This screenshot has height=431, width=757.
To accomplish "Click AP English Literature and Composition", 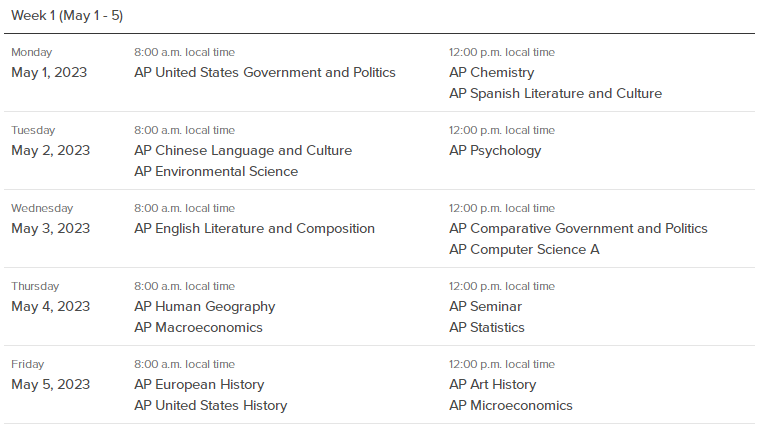I will [x=254, y=228].
